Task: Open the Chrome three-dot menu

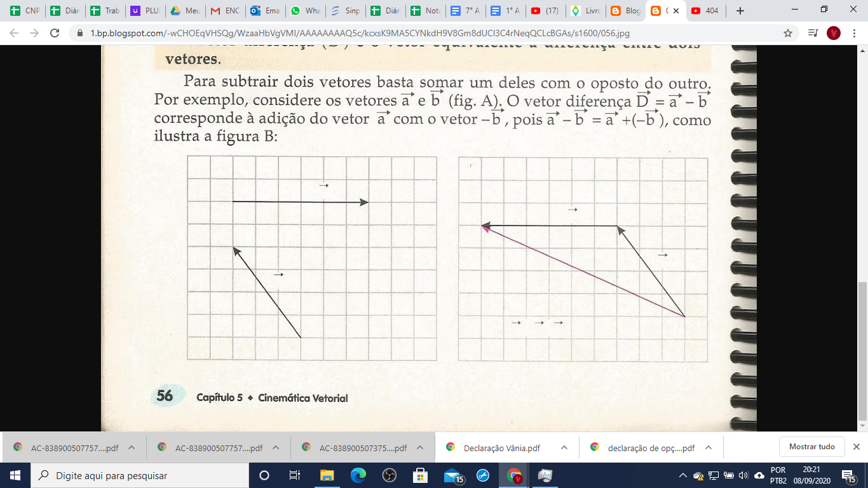Action: click(855, 33)
